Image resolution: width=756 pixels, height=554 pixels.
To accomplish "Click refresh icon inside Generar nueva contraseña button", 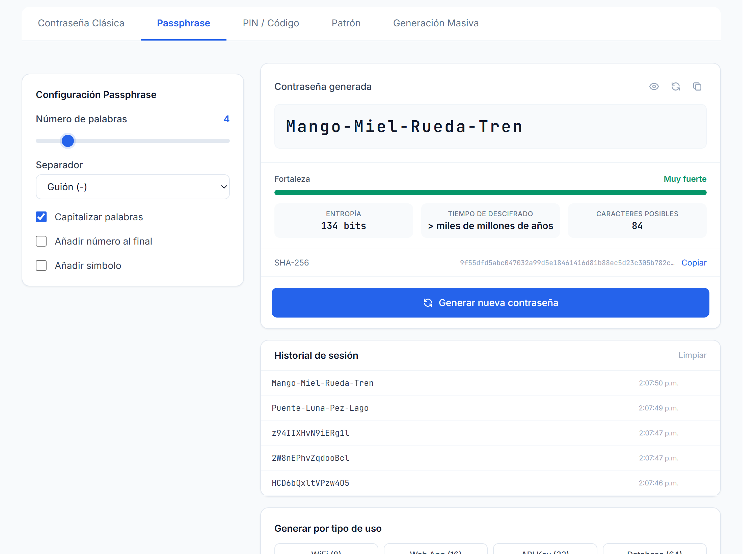I will pyautogui.click(x=428, y=303).
